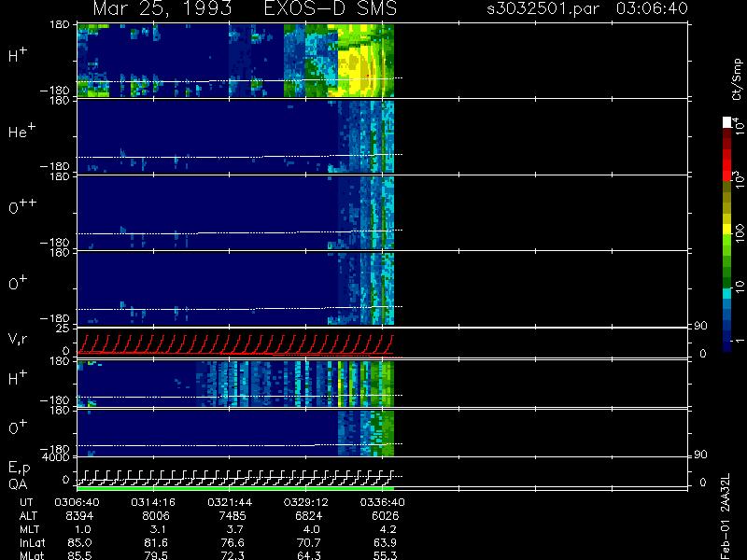Click the file name "s3032501.par"
The width and height of the screenshot is (747, 560).
click(543, 8)
